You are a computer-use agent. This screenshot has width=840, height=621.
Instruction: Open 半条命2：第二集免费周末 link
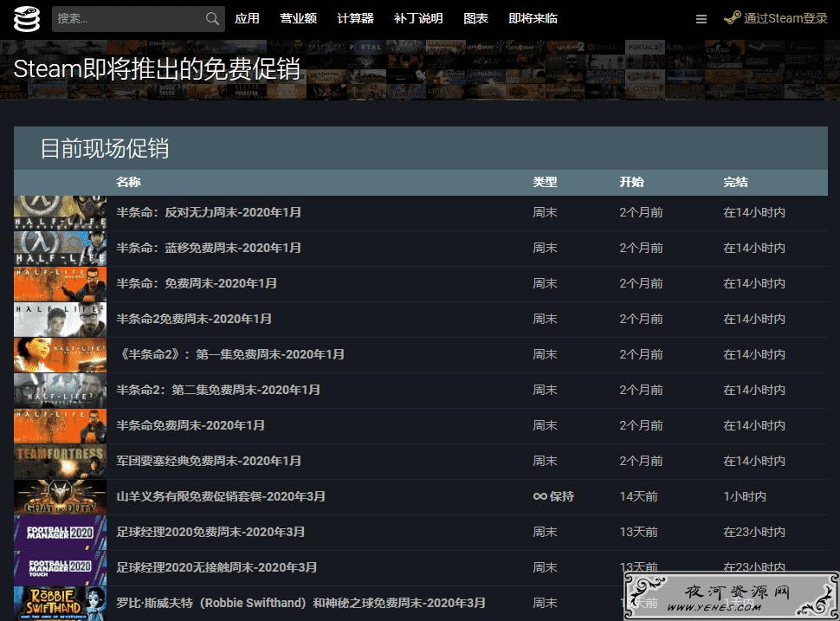218,390
